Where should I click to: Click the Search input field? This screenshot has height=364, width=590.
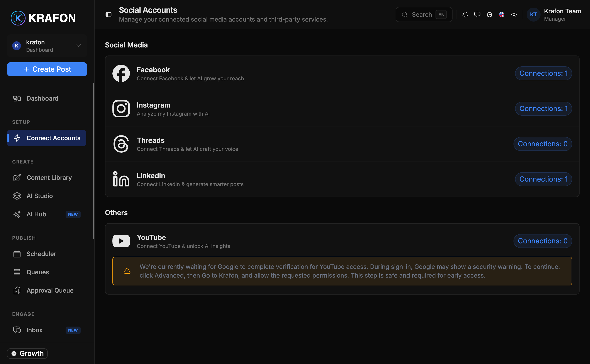click(x=424, y=15)
